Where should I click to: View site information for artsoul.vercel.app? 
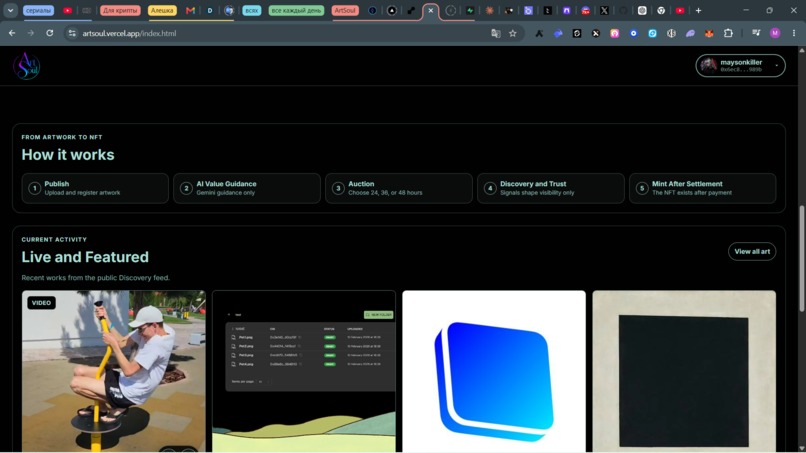pyautogui.click(x=72, y=33)
